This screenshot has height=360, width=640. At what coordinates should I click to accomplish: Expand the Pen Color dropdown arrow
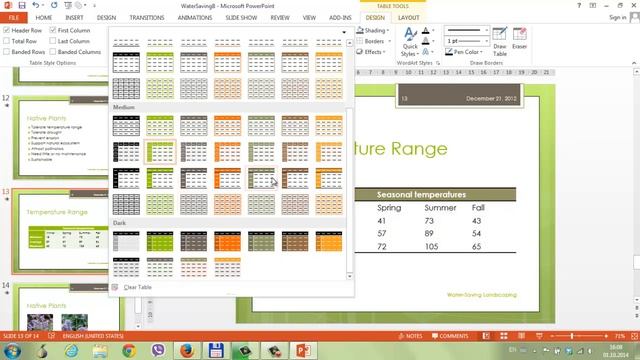[481, 52]
